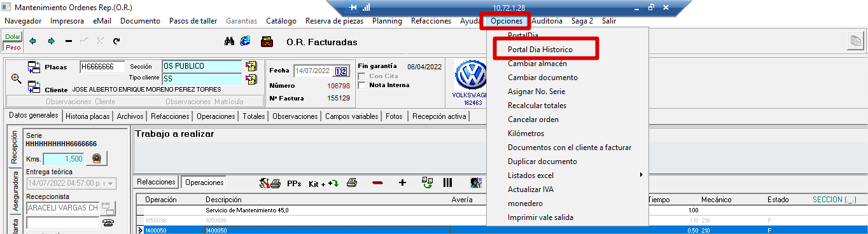Click the Placas input field

[x=102, y=67]
